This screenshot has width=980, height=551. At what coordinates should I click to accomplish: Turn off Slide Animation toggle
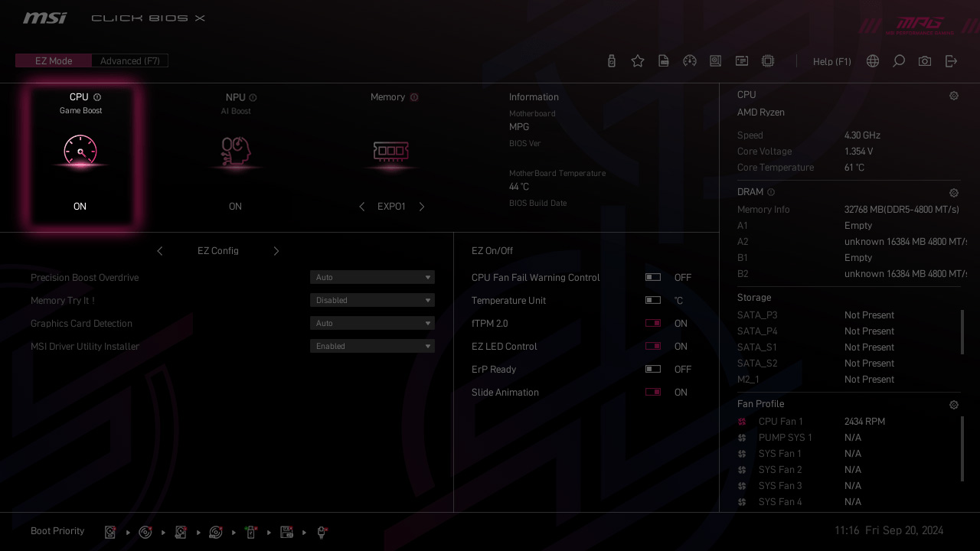[x=653, y=393]
